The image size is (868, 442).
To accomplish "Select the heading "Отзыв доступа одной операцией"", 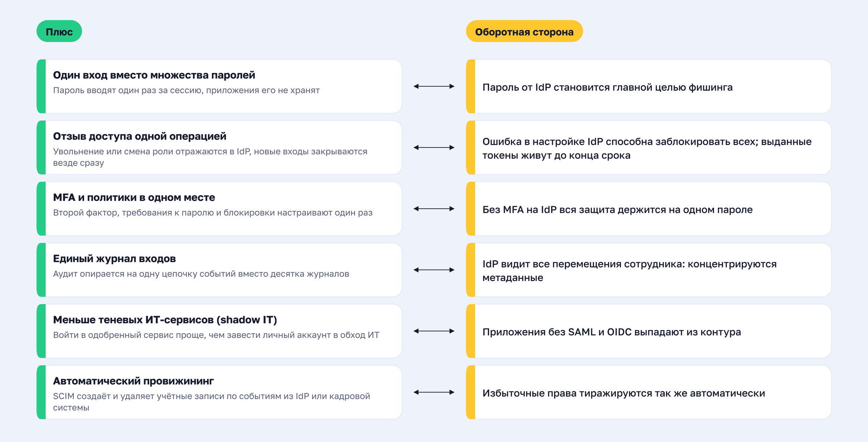I will [x=140, y=136].
